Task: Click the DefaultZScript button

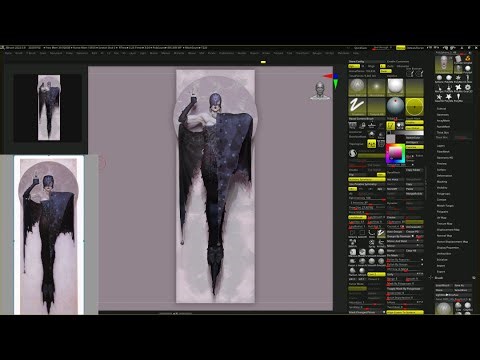Action: (415, 48)
